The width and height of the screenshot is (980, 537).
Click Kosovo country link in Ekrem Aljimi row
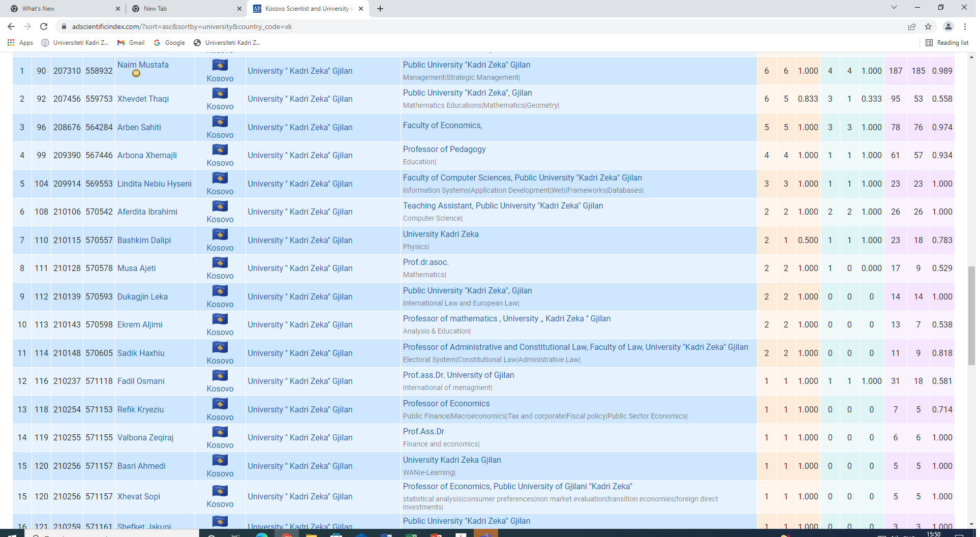(220, 333)
